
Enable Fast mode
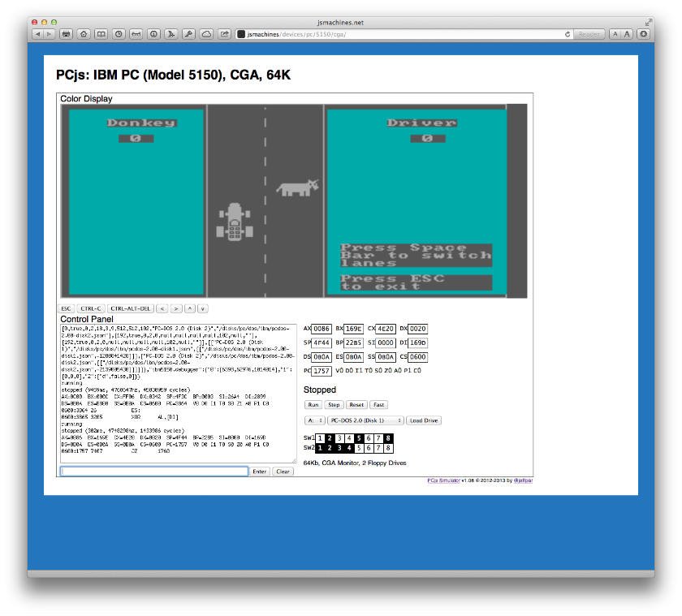pyautogui.click(x=379, y=404)
